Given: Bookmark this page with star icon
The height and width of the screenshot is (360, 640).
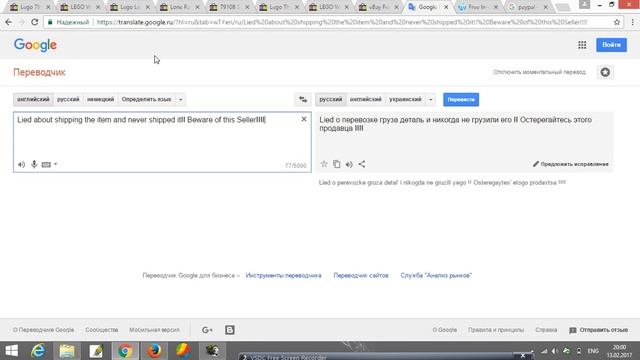Looking at the screenshot, I should click(617, 22).
